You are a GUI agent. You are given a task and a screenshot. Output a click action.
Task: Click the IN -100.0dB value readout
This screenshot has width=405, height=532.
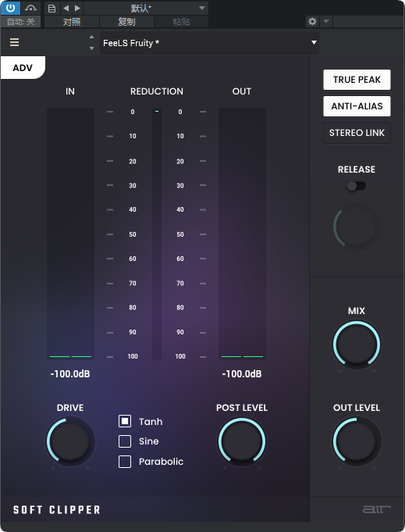[x=70, y=374]
